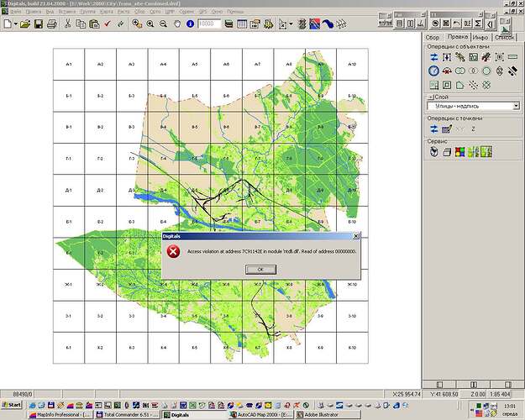Screen dimensions: 525x420
Task: Click the two overlapping circles union icon
Action: pyautogui.click(x=460, y=71)
